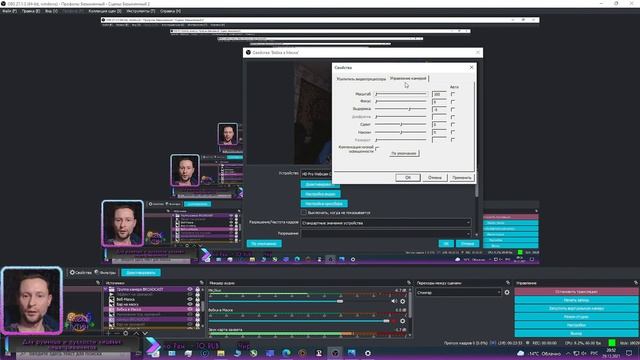Open the volume control in the system tray
This screenshot has width=640, height=360.
584,353
